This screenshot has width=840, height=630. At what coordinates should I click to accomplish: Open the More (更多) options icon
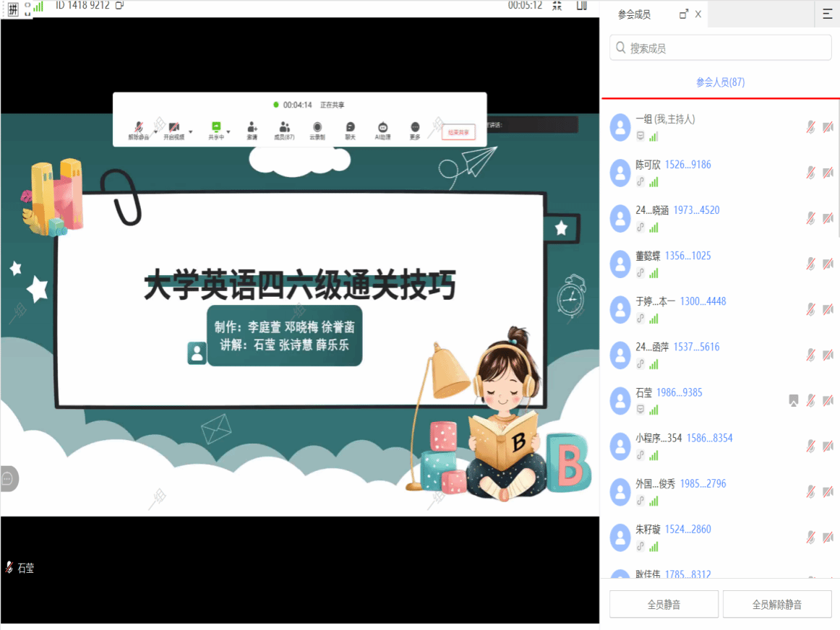tap(414, 128)
